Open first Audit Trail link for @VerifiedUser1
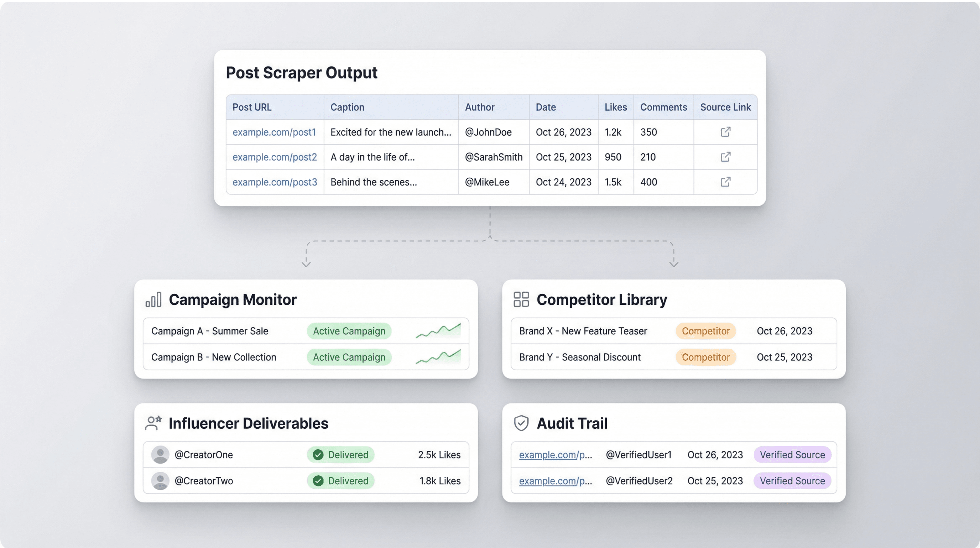 click(555, 454)
